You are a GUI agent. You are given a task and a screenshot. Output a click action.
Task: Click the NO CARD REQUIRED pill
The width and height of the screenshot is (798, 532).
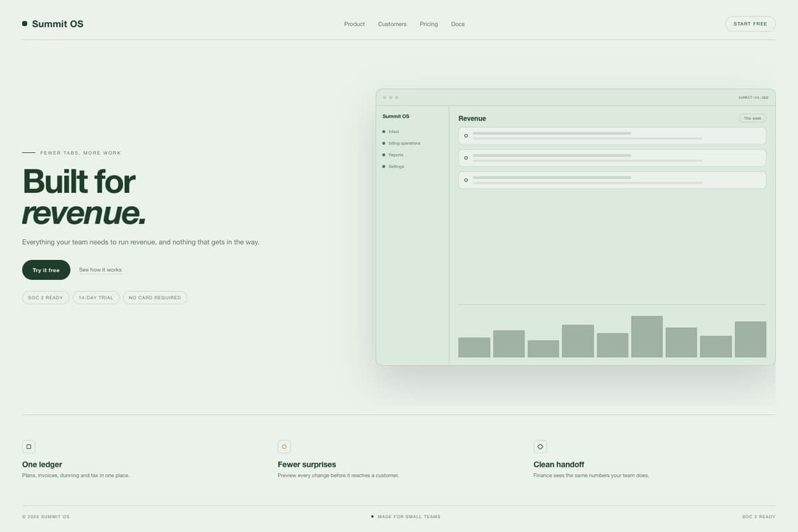[155, 297]
